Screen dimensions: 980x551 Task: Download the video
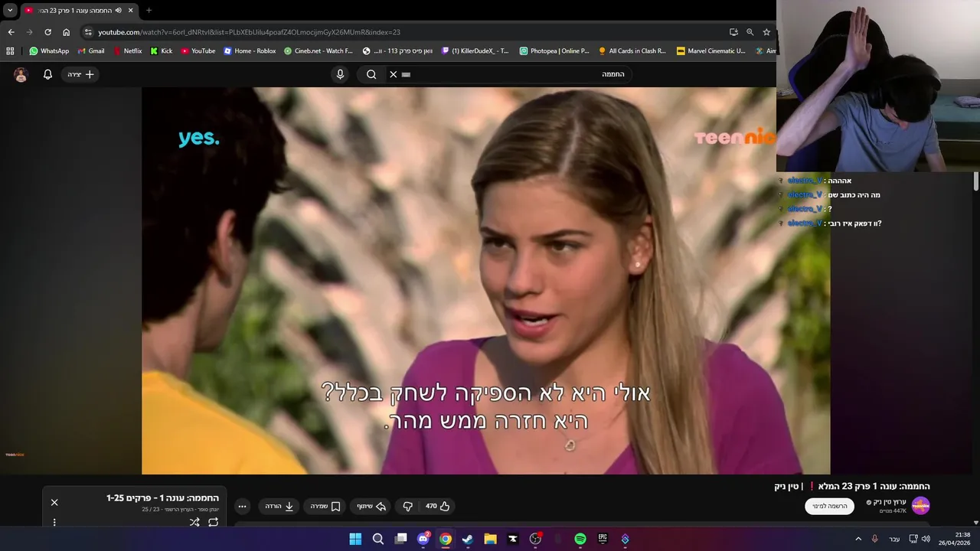(x=279, y=506)
